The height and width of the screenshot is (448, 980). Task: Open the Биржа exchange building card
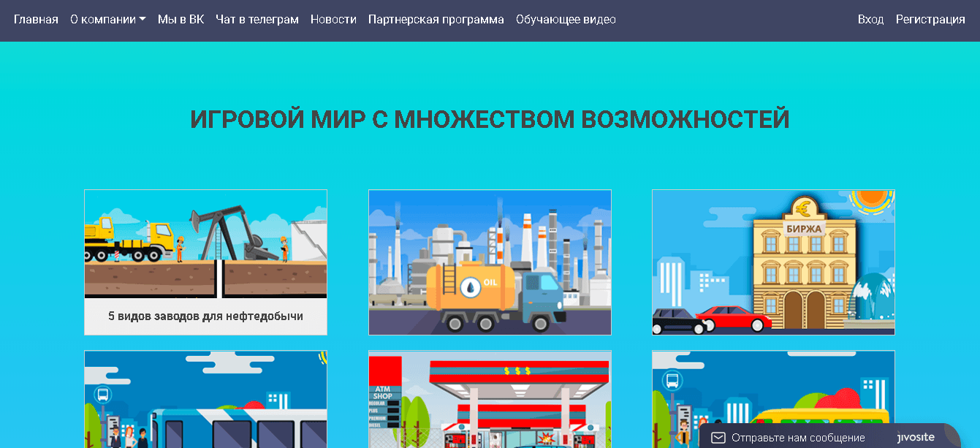click(773, 262)
